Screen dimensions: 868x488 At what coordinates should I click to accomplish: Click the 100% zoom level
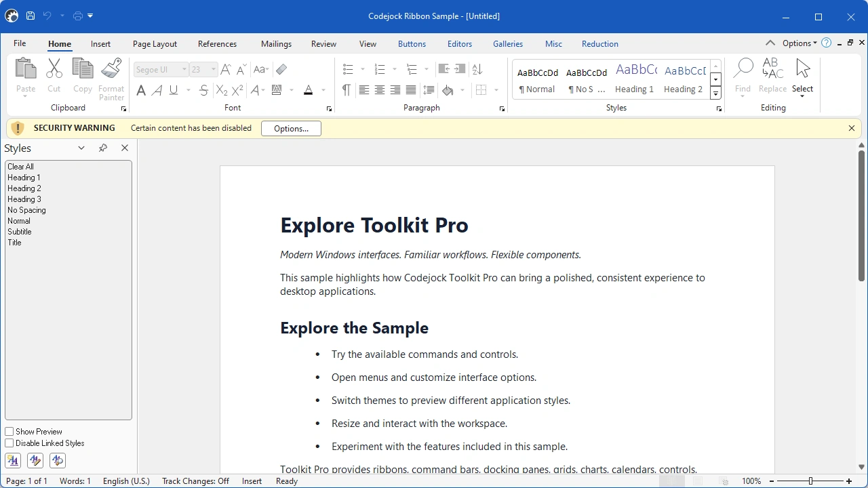coord(751,481)
